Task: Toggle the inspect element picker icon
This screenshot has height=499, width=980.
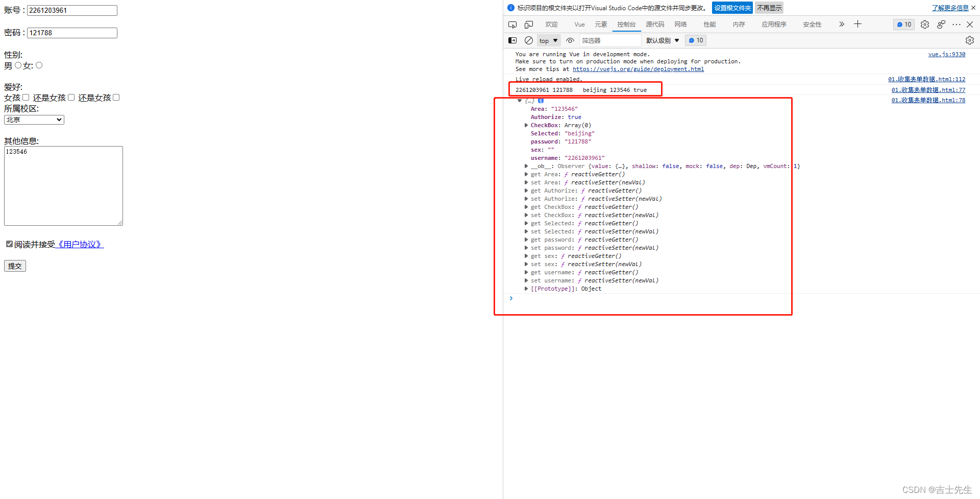Action: 512,25
